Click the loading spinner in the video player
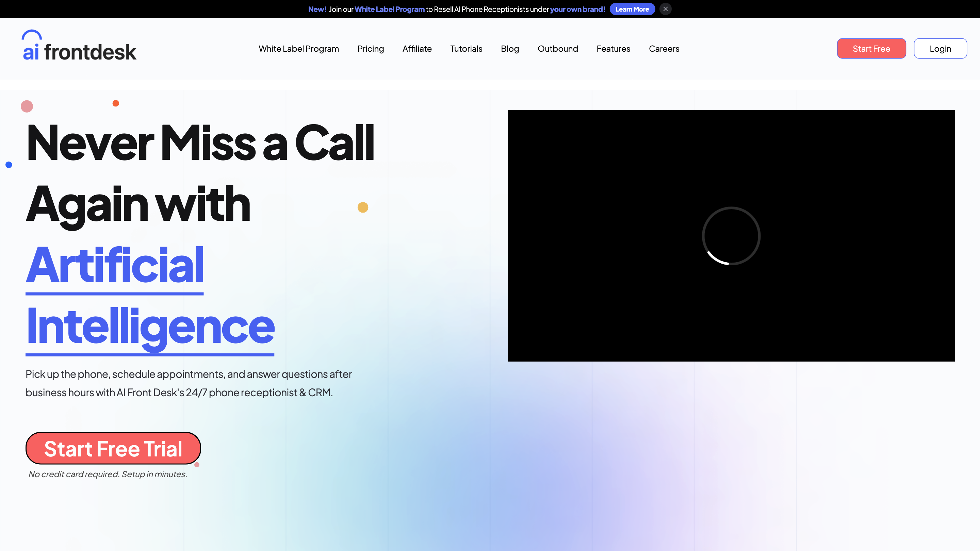Image resolution: width=980 pixels, height=551 pixels. coord(731,236)
